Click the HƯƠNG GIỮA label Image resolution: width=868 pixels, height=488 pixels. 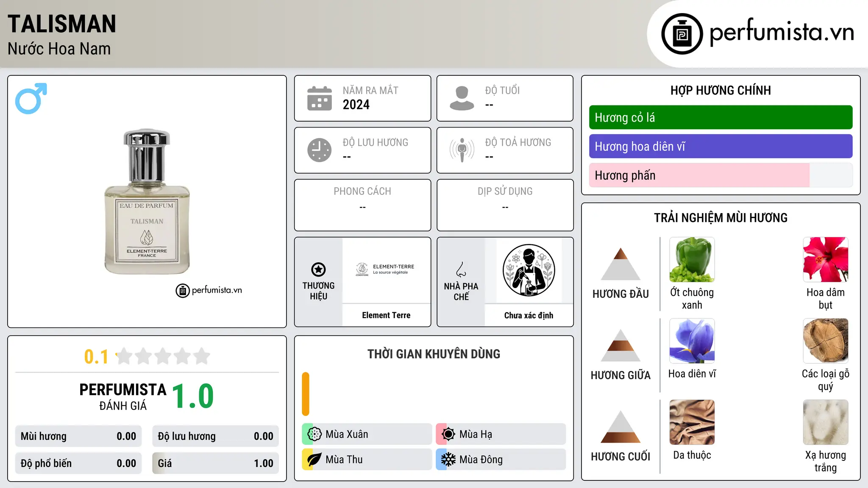[x=620, y=375]
